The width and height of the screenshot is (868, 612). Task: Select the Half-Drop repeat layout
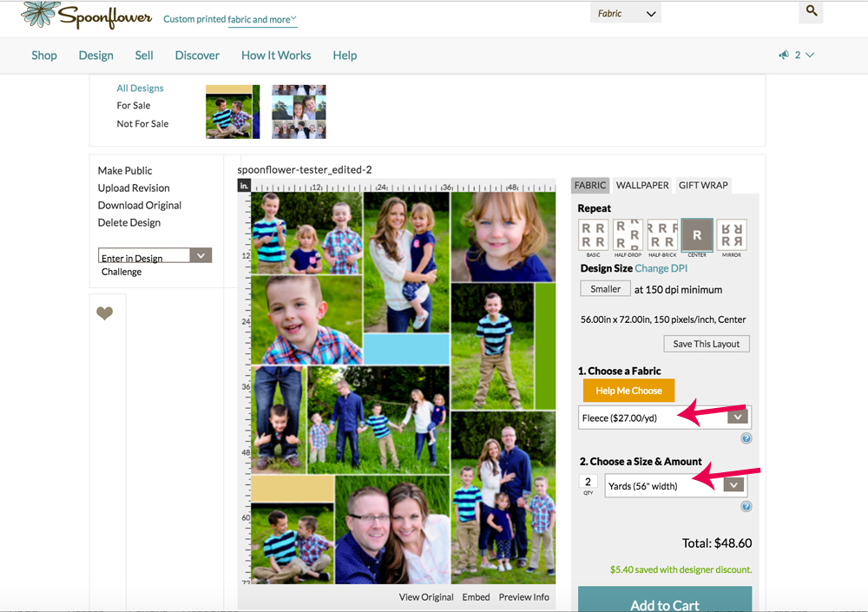628,235
